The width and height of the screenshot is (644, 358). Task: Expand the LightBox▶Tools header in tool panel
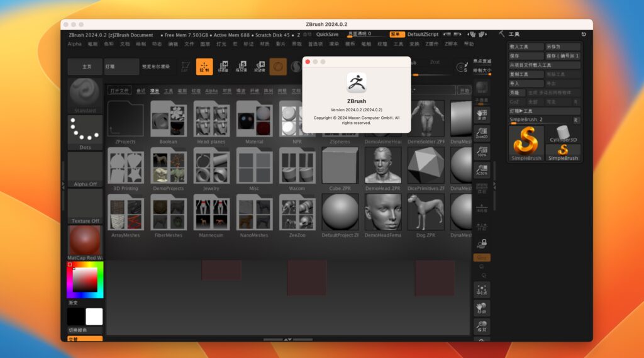545,111
